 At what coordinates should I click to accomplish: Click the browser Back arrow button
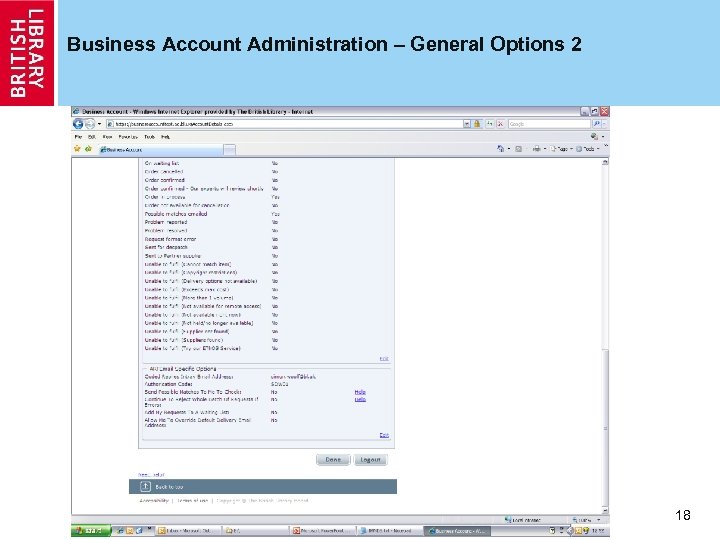click(78, 124)
